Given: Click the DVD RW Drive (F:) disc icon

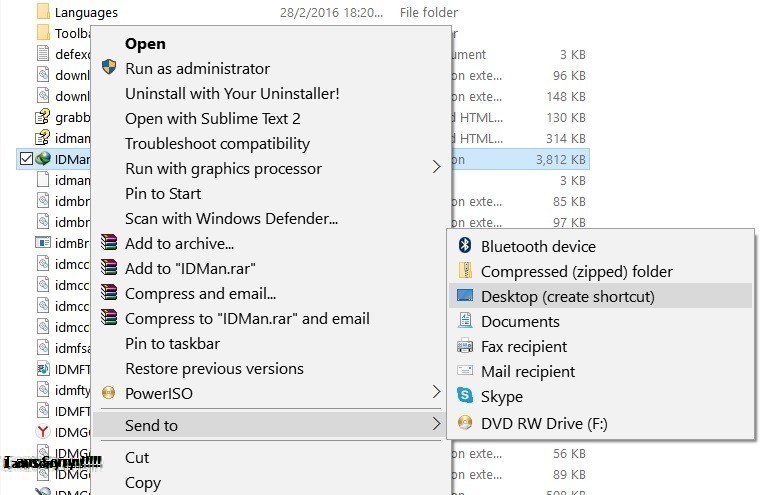Looking at the screenshot, I should click(464, 422).
